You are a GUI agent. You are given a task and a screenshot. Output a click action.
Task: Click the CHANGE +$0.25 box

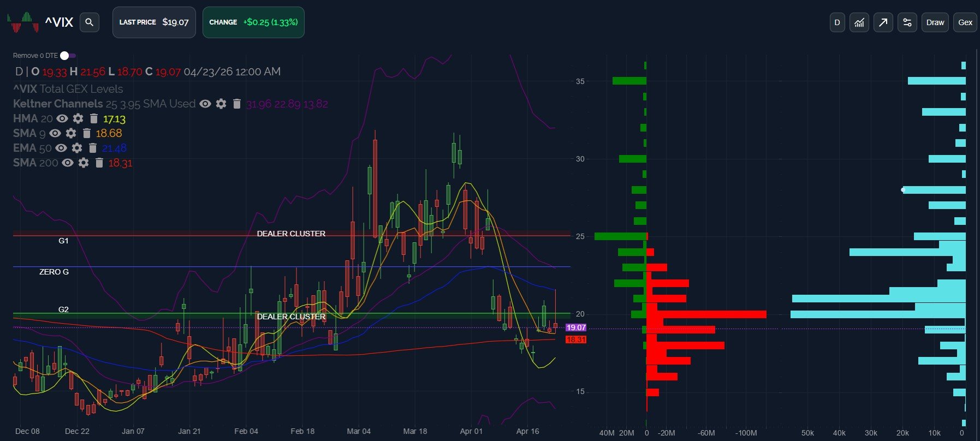[x=253, y=22]
